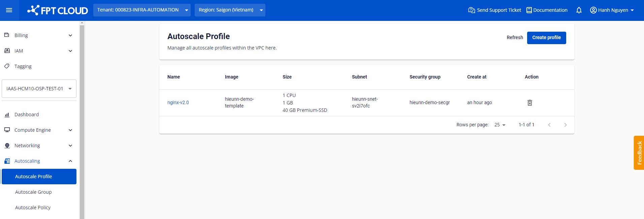Click the Create profile button
This screenshot has height=219, width=644.
tap(546, 38)
